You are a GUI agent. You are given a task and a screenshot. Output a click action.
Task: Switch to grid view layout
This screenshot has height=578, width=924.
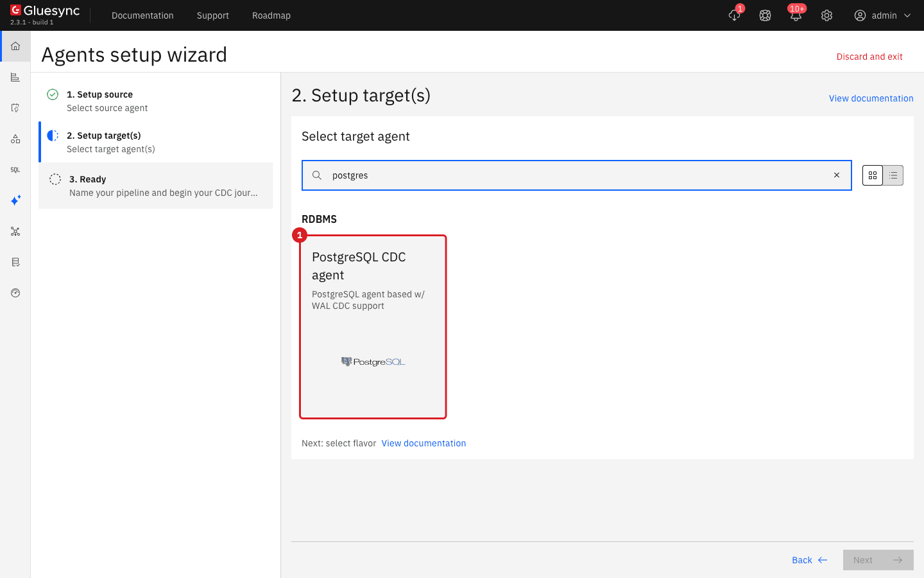[x=873, y=175]
